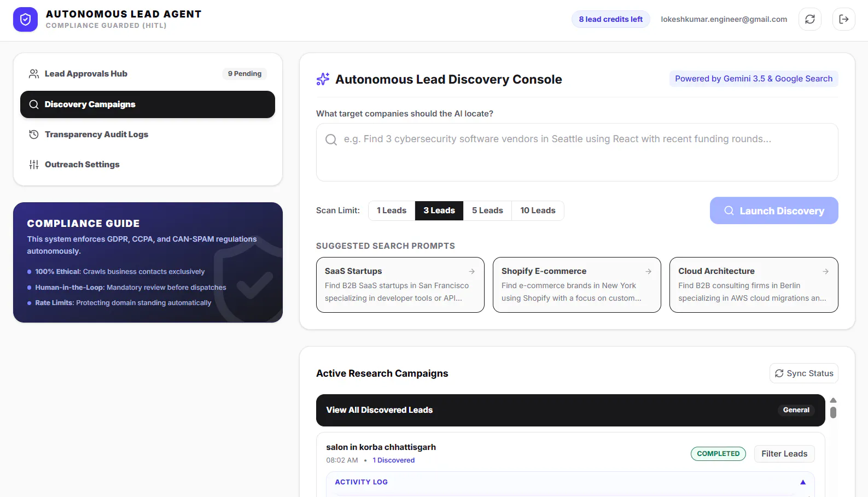
Task: Click the Rate Limits bullet text
Action: tap(123, 303)
